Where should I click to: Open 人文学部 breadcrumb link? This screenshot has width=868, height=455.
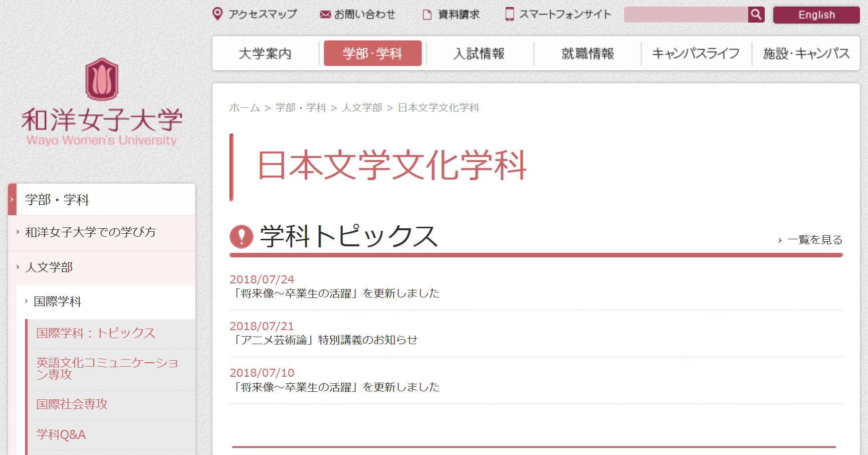362,108
